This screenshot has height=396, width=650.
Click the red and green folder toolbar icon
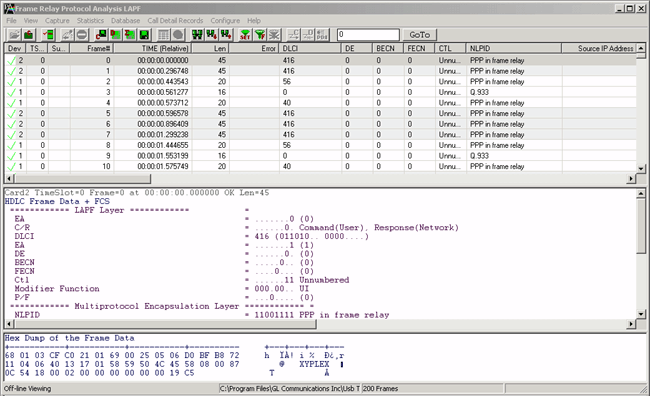click(29, 34)
